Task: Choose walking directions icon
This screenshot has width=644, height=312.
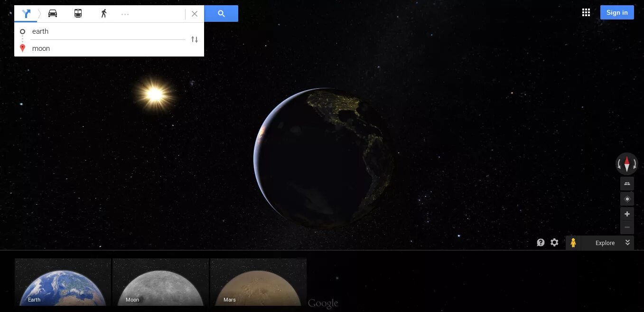Action: point(103,14)
